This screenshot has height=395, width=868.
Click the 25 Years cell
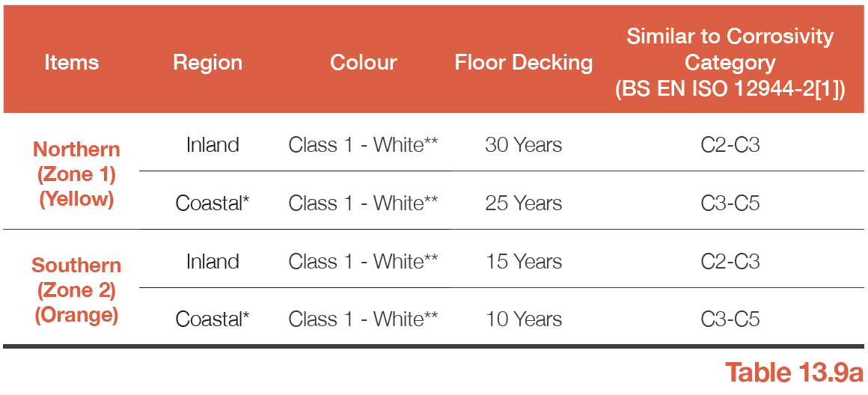tap(524, 203)
